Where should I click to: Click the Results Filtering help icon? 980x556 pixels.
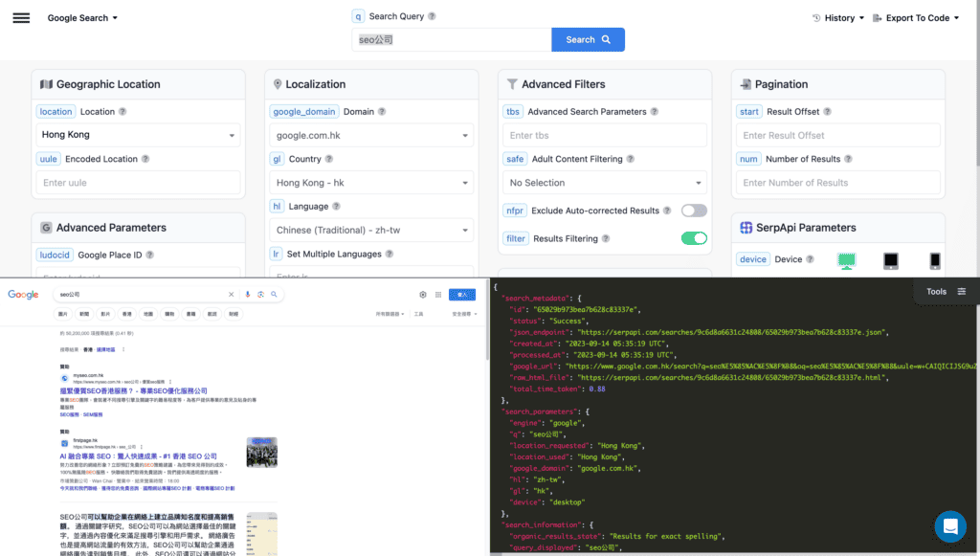click(x=606, y=238)
